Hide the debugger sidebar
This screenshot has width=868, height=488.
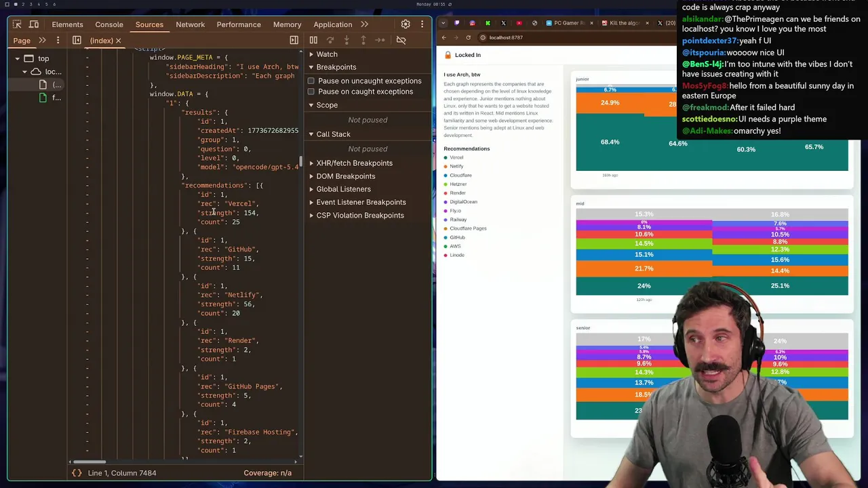tap(294, 40)
